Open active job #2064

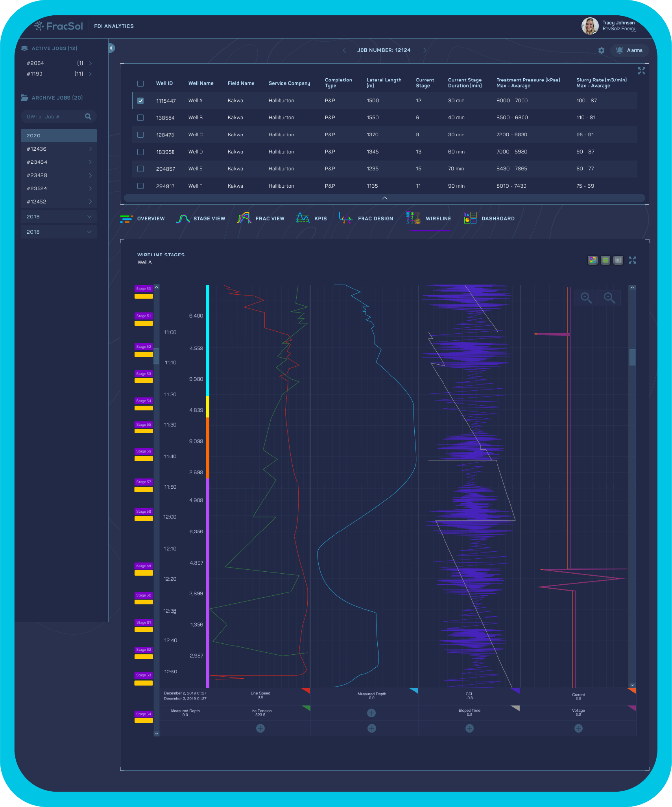(x=59, y=63)
